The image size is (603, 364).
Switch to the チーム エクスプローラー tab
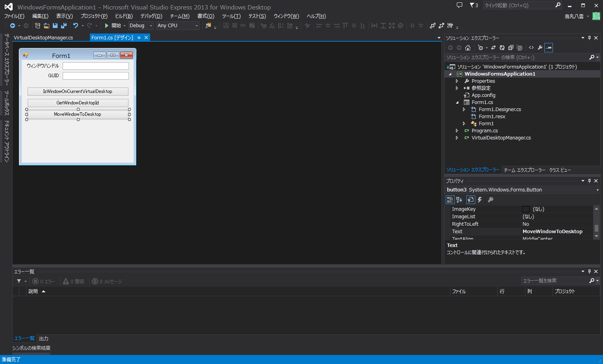click(525, 170)
